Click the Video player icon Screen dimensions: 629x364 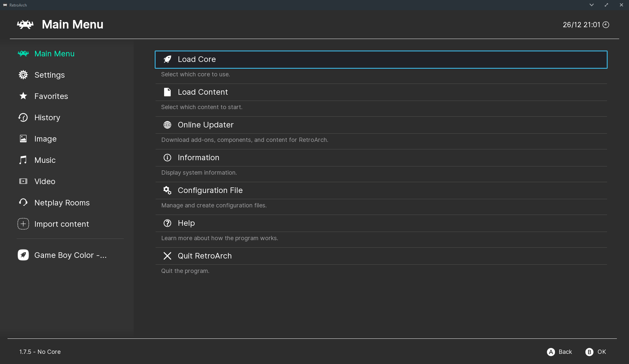point(23,181)
